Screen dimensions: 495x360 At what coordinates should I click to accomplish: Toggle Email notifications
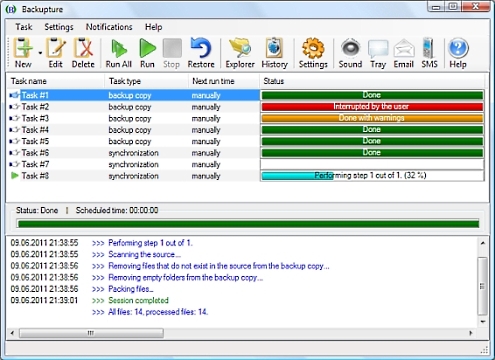click(404, 53)
